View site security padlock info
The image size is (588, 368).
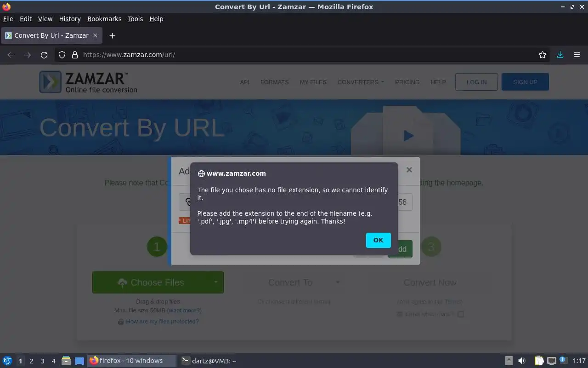pos(75,55)
